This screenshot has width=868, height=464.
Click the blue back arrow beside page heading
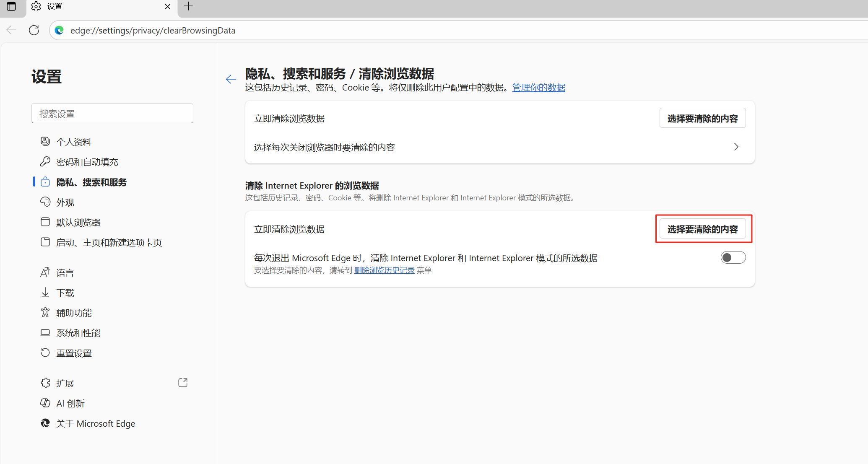click(x=231, y=79)
